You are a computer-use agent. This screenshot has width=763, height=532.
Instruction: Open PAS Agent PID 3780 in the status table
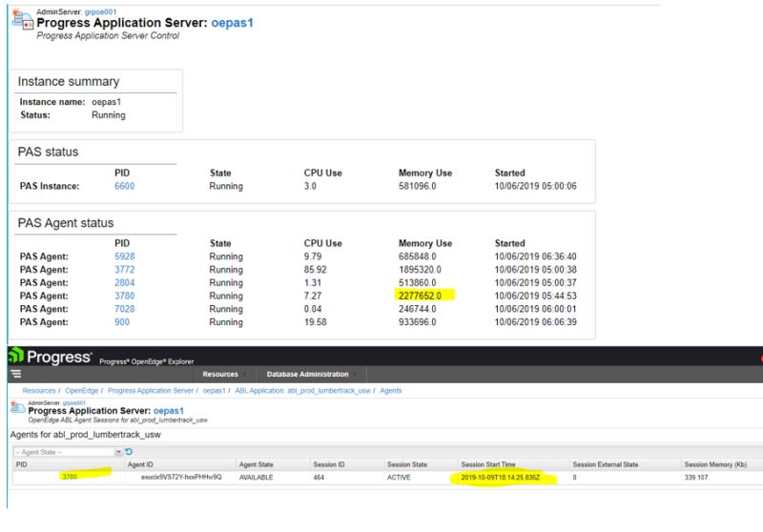click(125, 296)
